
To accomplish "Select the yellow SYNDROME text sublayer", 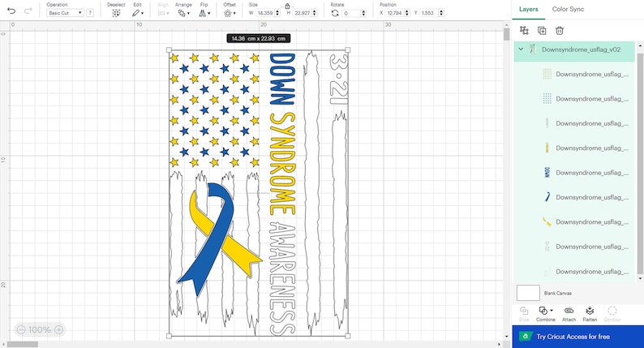I will click(x=574, y=148).
